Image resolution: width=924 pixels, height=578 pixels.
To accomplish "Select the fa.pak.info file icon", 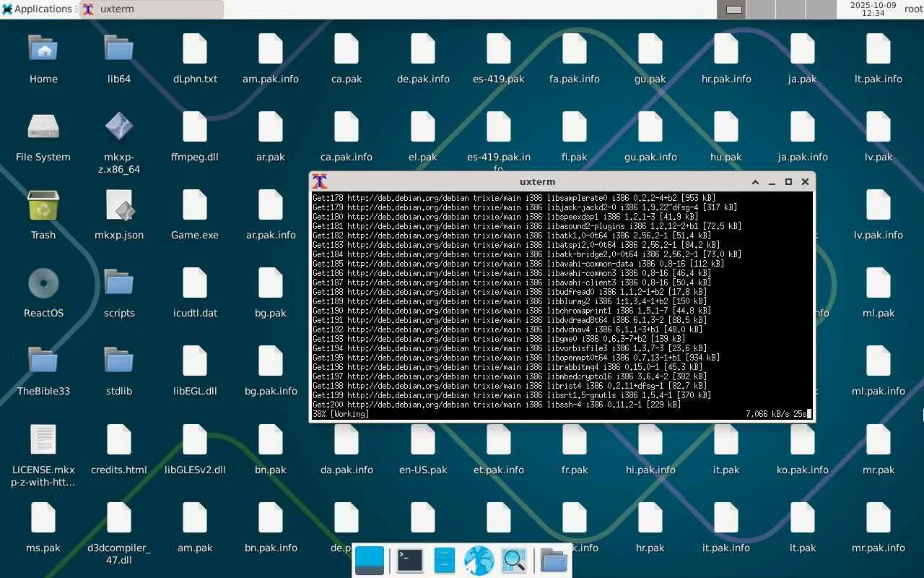I will 575,49.
